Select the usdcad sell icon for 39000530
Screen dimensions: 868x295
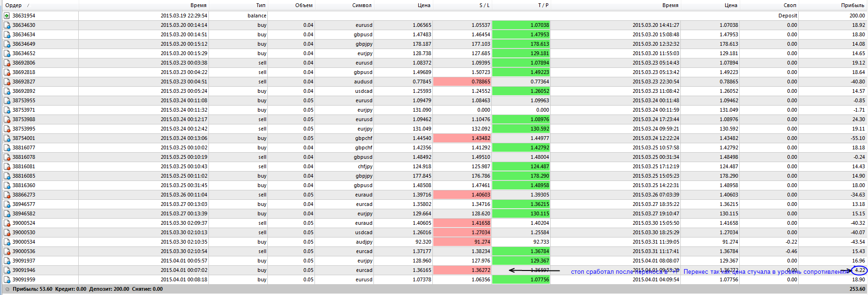pos(7,232)
